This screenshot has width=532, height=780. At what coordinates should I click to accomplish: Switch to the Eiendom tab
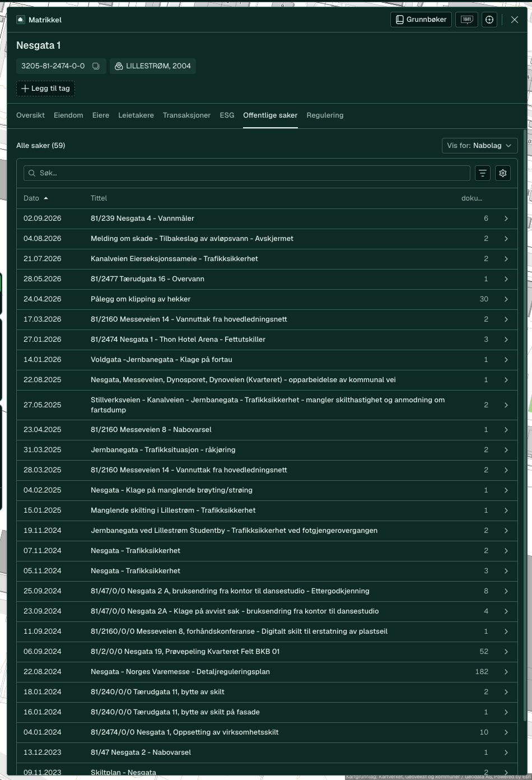pos(68,115)
